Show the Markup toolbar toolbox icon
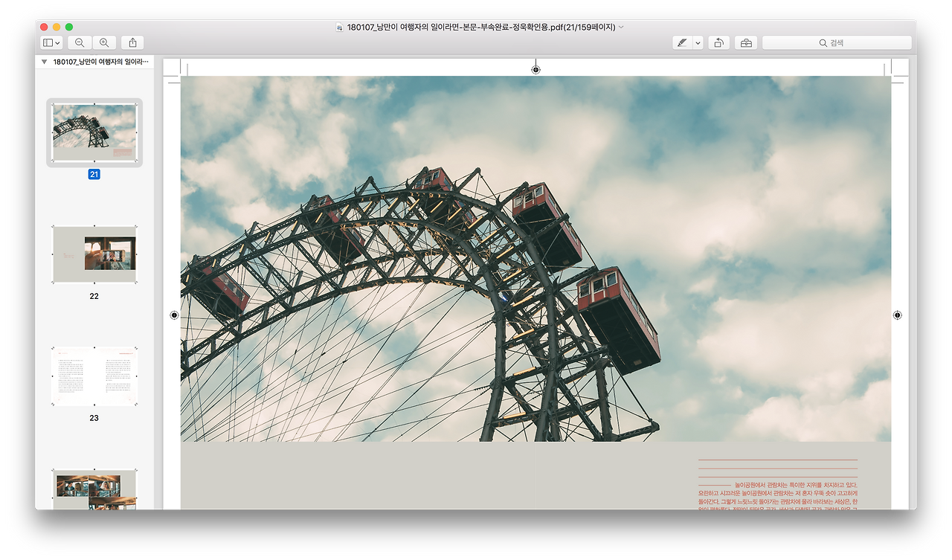Viewport: 952px width, 560px height. (x=746, y=43)
